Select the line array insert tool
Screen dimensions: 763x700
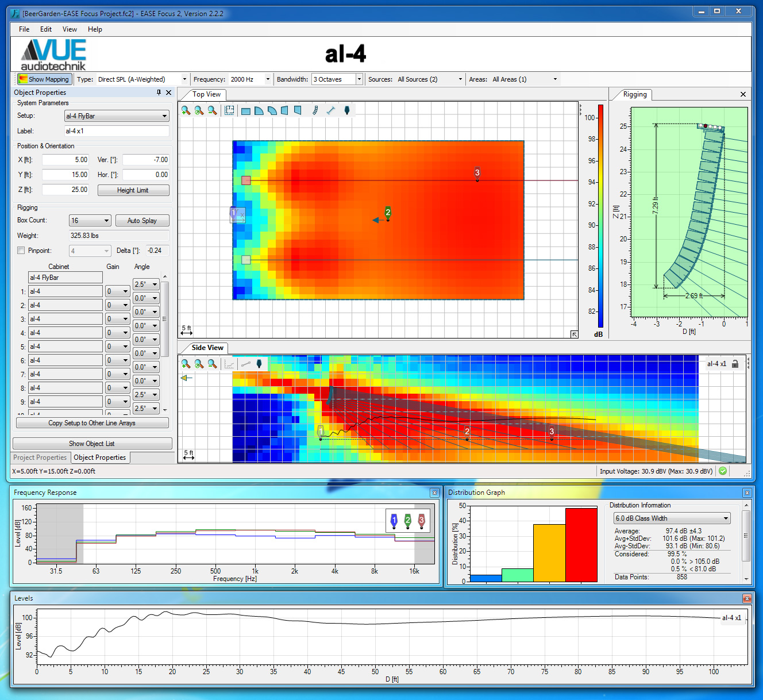(315, 110)
